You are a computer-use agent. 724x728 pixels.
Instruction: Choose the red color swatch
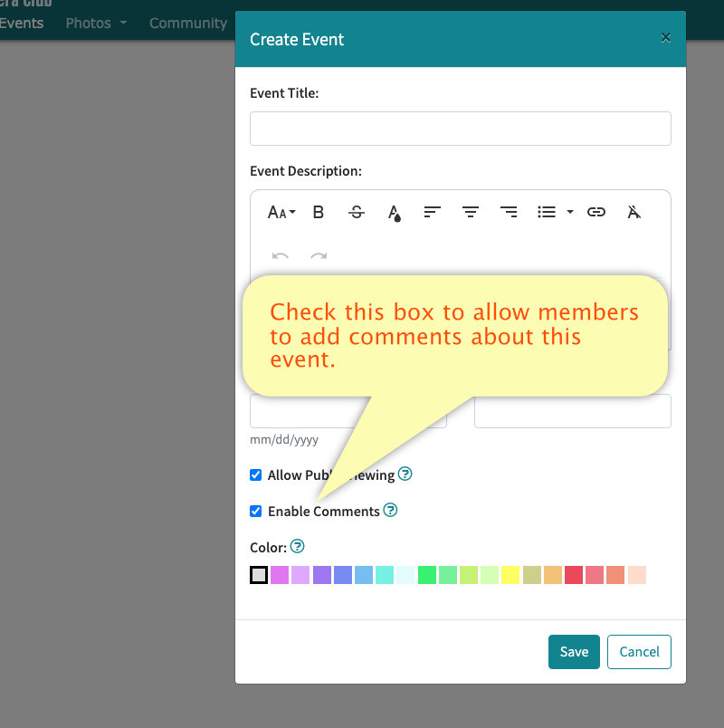574,575
